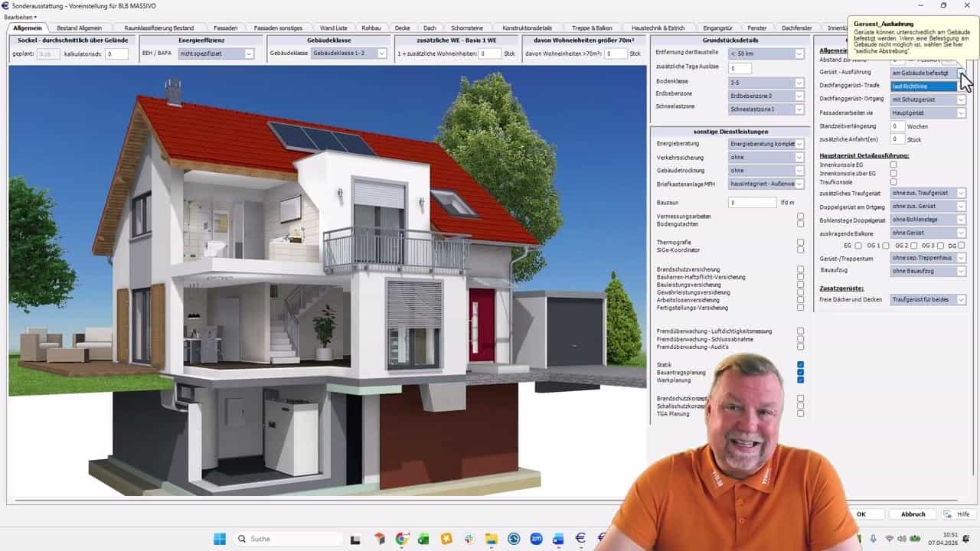Launch Slack from the taskbar
This screenshot has height=551, width=980.
click(x=469, y=539)
